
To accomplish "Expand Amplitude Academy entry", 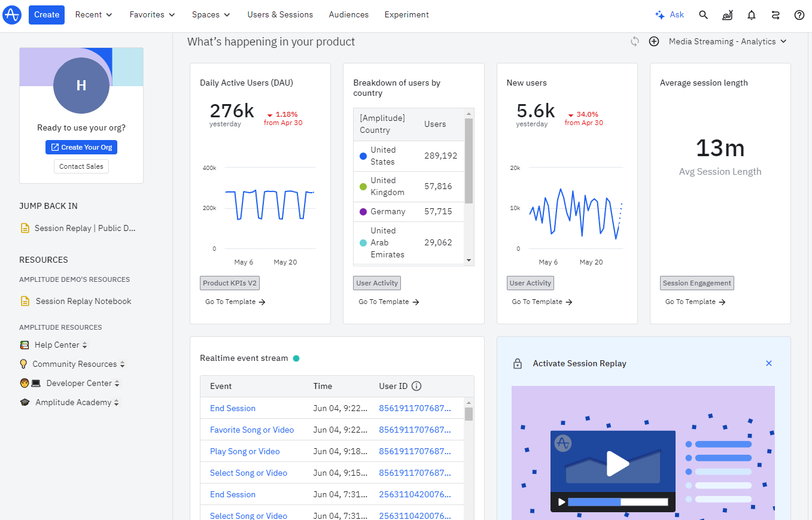I will [x=116, y=403].
